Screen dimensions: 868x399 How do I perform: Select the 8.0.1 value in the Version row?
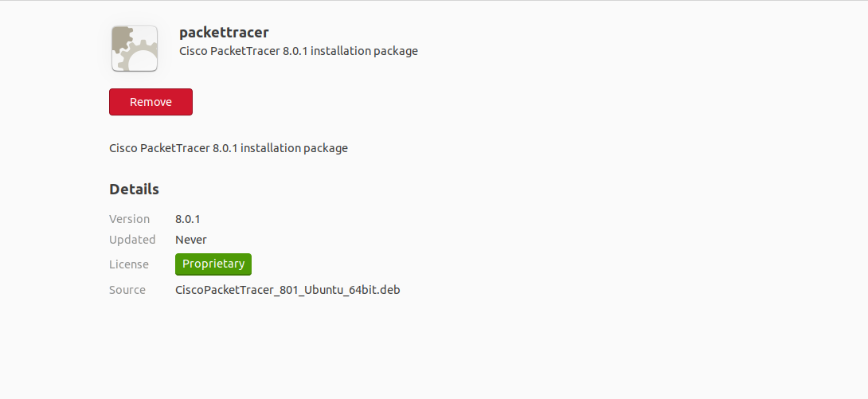point(190,219)
